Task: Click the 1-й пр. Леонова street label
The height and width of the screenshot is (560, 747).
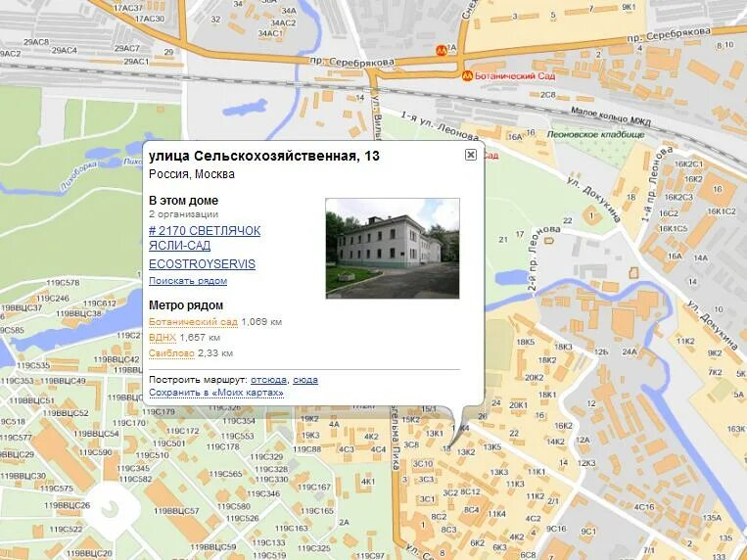Action: click(x=656, y=184)
